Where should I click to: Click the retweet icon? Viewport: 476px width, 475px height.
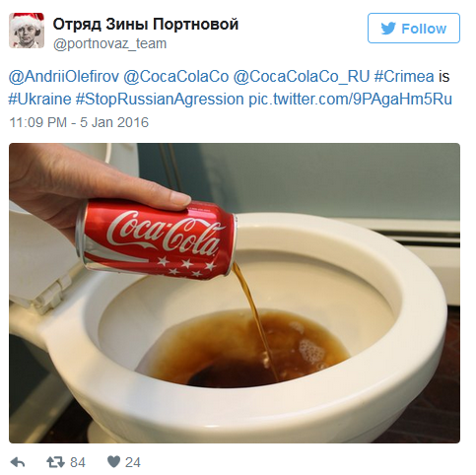pos(55,462)
